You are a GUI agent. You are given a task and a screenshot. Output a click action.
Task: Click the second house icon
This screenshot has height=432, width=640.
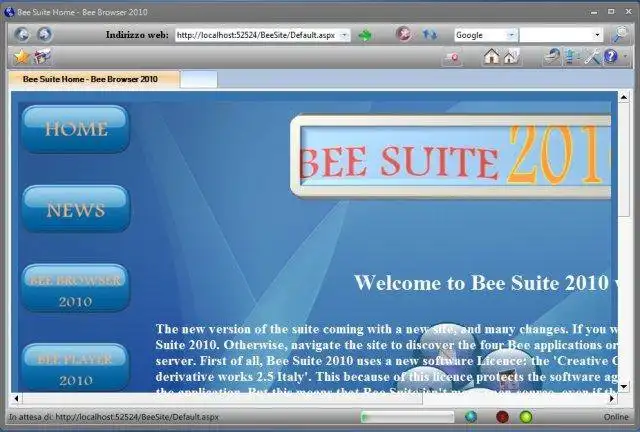click(511, 57)
